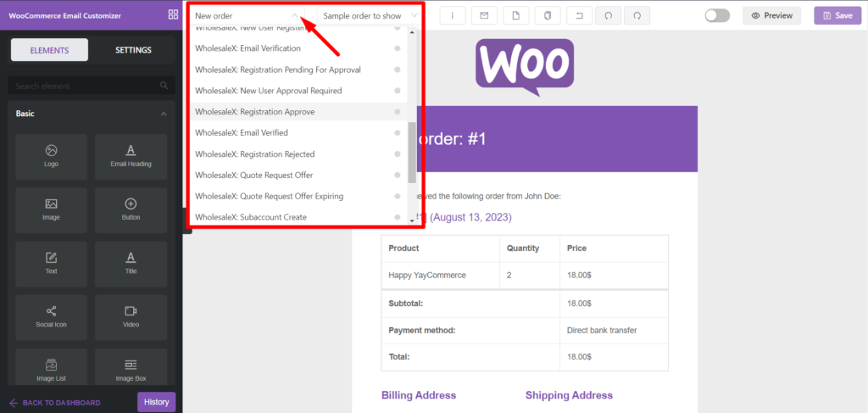Click the dropdown list scroll-up arrow
This screenshot has height=413, width=868.
tap(411, 32)
